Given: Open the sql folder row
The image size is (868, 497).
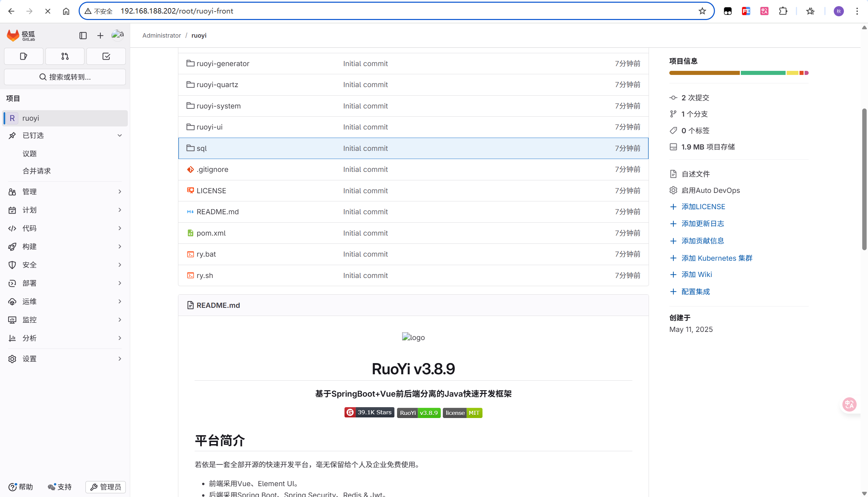Looking at the screenshot, I should point(202,148).
